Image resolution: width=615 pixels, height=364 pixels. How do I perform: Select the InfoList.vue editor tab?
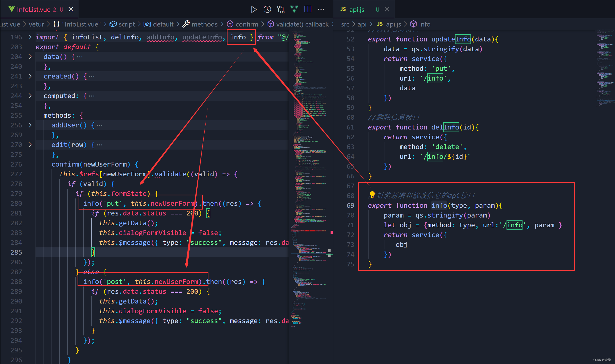point(33,10)
